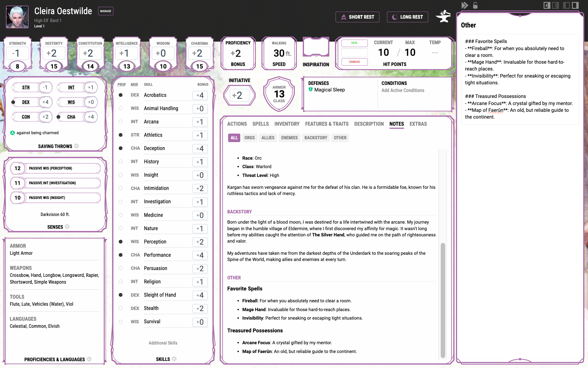Click the Manage character button

[105, 11]
